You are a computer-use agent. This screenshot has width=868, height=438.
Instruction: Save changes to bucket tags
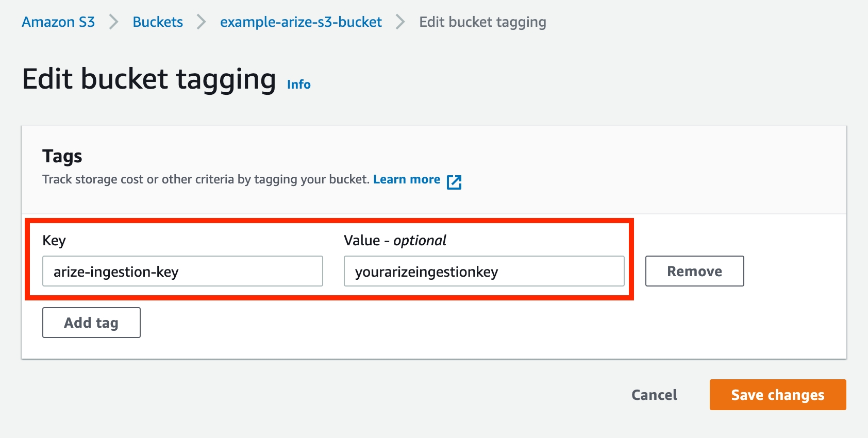777,395
